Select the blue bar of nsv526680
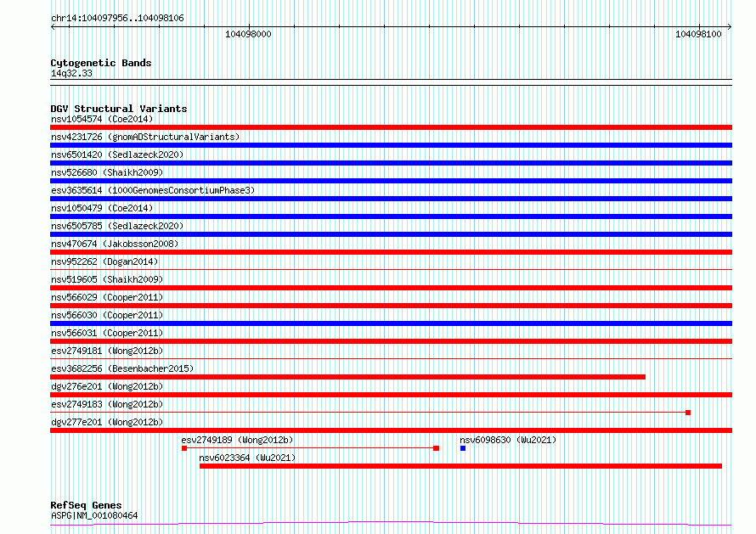 click(x=391, y=181)
